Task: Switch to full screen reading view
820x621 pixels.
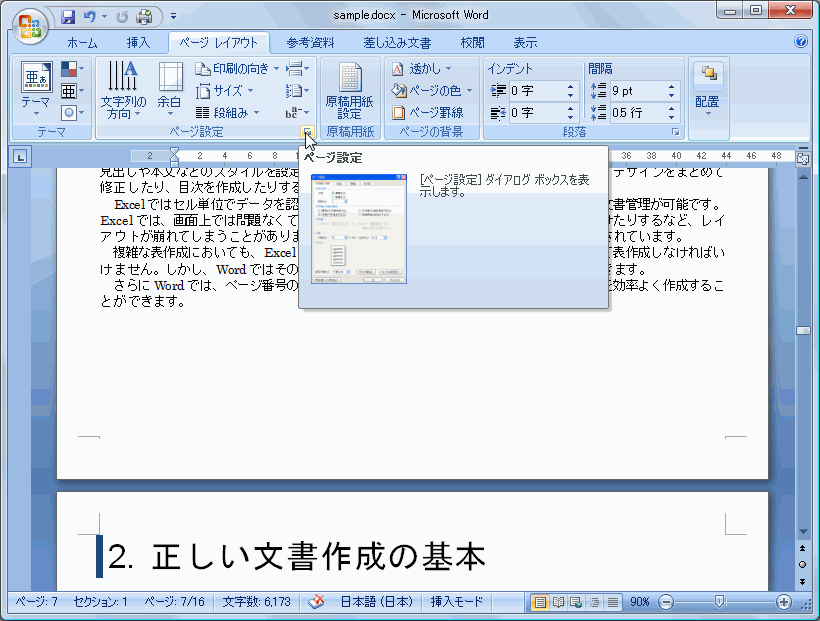Action: (559, 603)
